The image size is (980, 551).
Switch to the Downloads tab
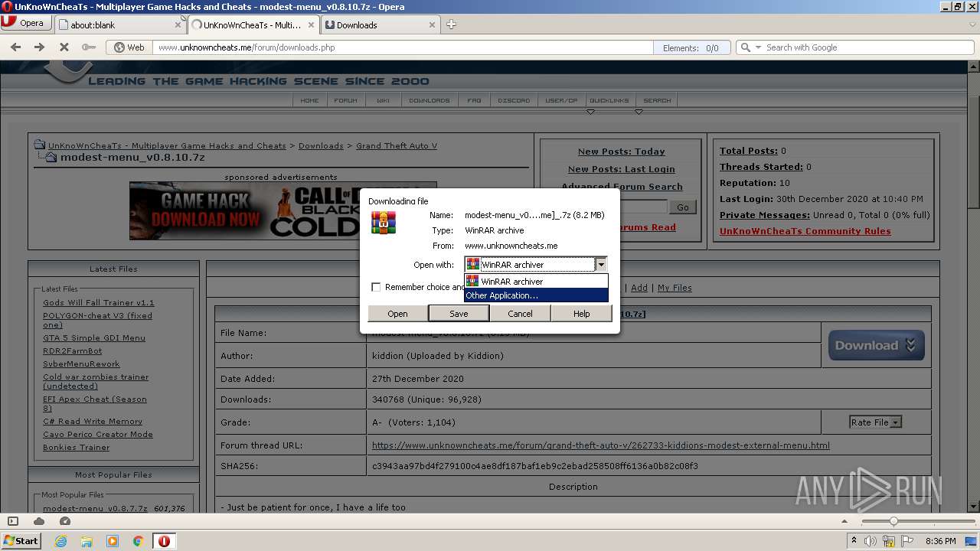point(379,24)
